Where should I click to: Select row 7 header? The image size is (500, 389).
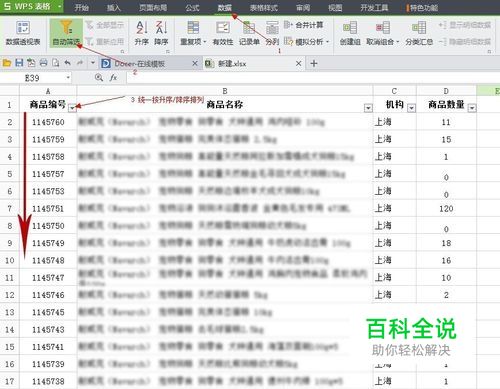[x=10, y=209]
